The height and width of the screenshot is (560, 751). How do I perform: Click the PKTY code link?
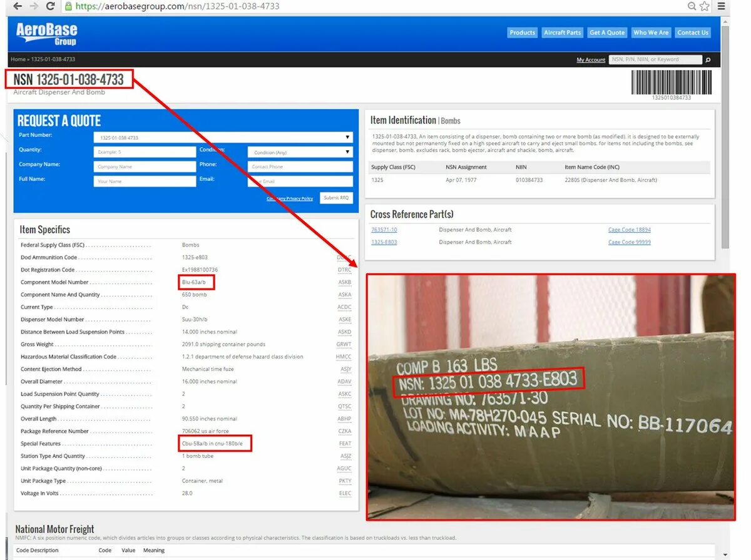344,481
